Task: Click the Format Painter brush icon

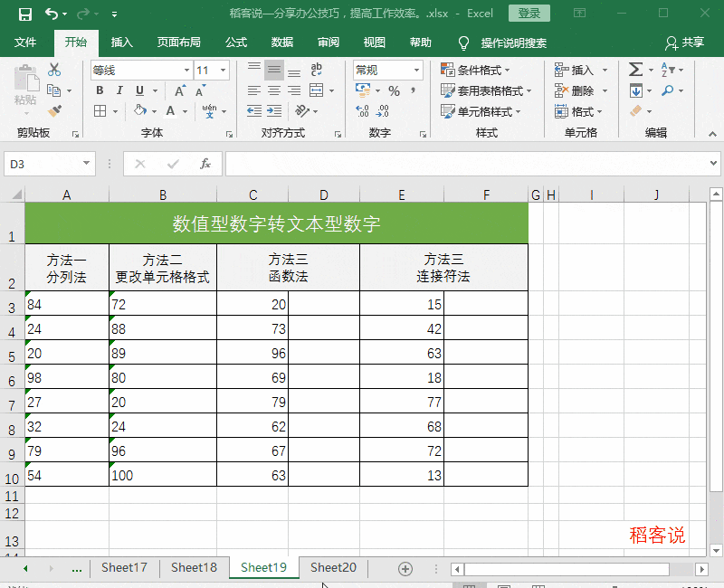Action: (x=54, y=110)
